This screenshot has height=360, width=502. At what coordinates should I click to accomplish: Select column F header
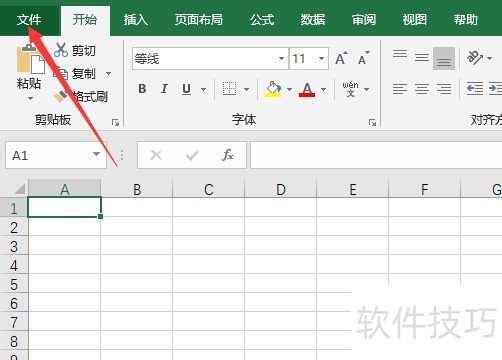[424, 189]
